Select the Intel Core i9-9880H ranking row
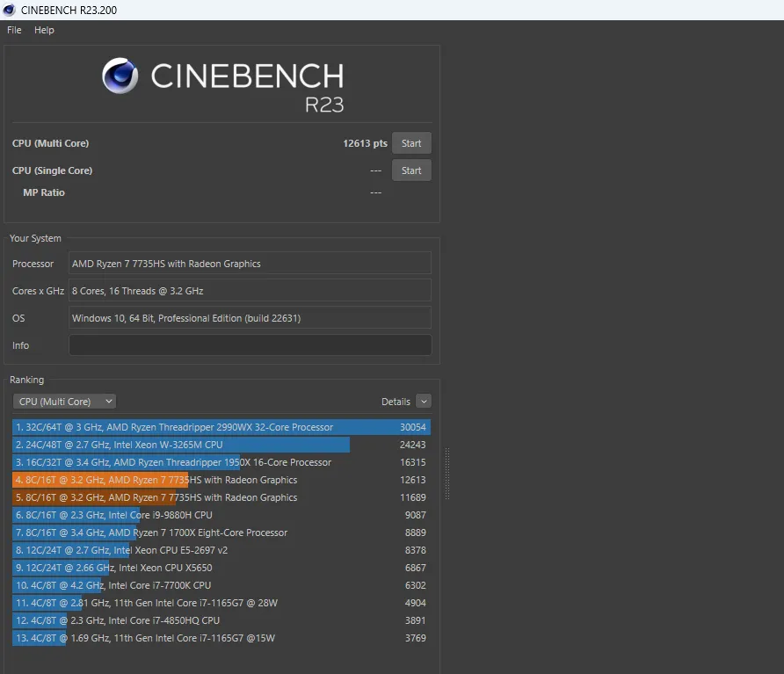784x674 pixels. coord(221,515)
